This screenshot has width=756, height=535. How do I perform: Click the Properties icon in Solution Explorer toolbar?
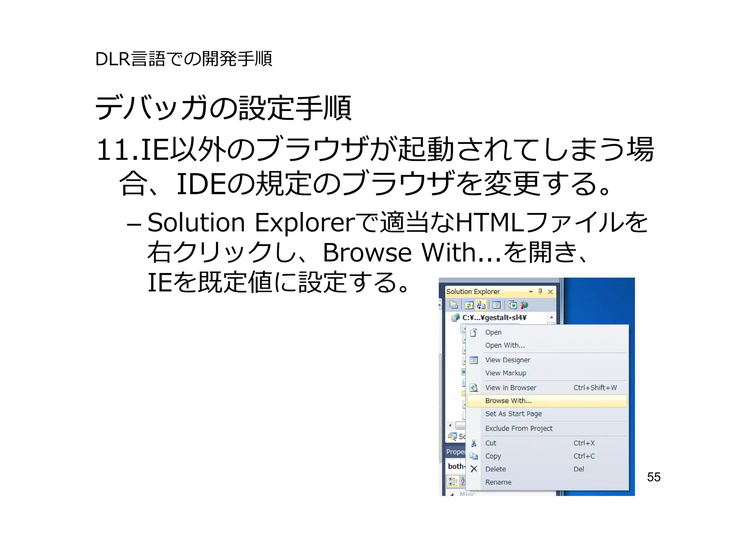tap(453, 305)
